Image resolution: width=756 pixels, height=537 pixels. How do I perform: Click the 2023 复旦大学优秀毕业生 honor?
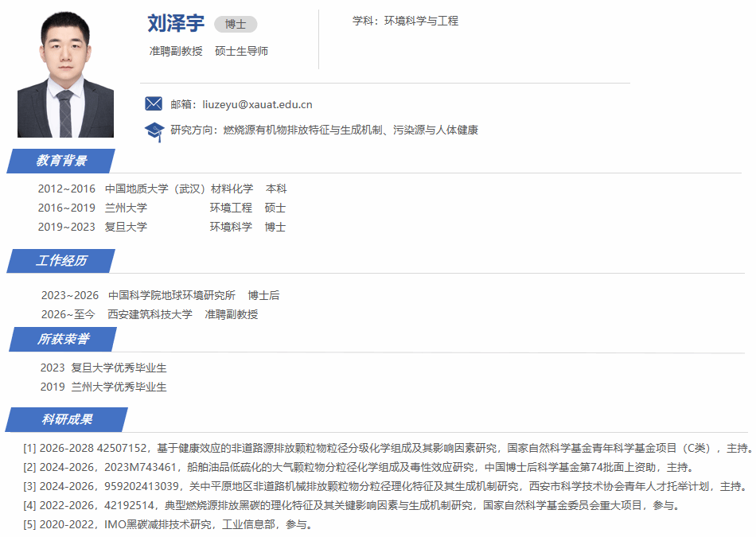point(103,368)
